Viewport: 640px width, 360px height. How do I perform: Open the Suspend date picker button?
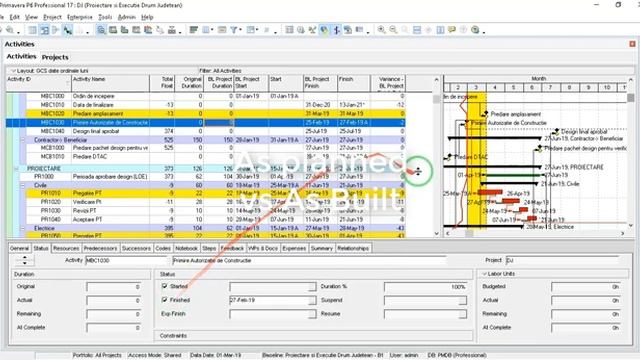[462, 300]
